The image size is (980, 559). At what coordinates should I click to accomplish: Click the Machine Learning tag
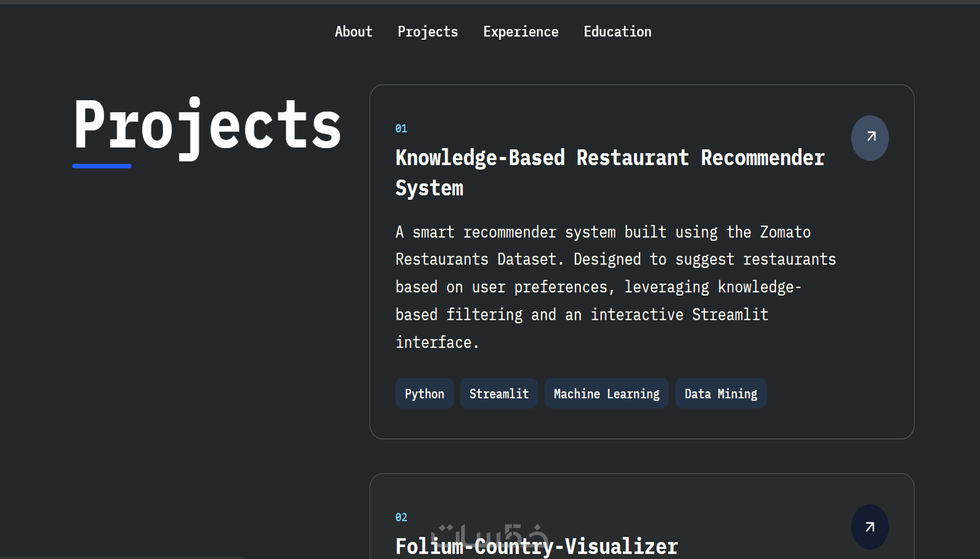[x=606, y=394]
